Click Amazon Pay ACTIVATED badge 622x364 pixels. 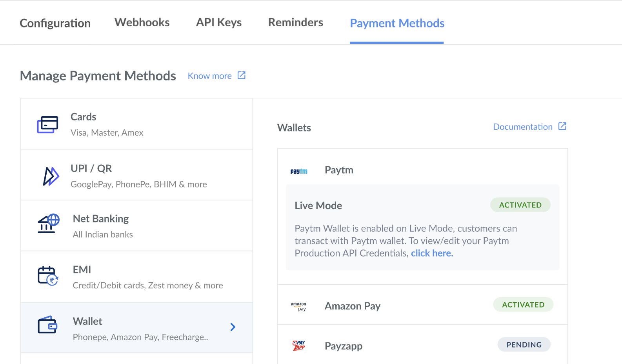[x=523, y=304]
